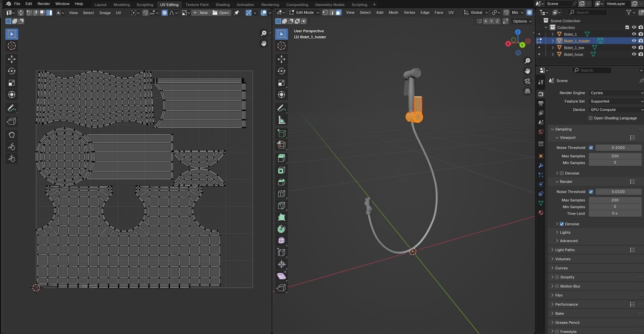Switch to the Sculpting workspace tab

tap(145, 5)
